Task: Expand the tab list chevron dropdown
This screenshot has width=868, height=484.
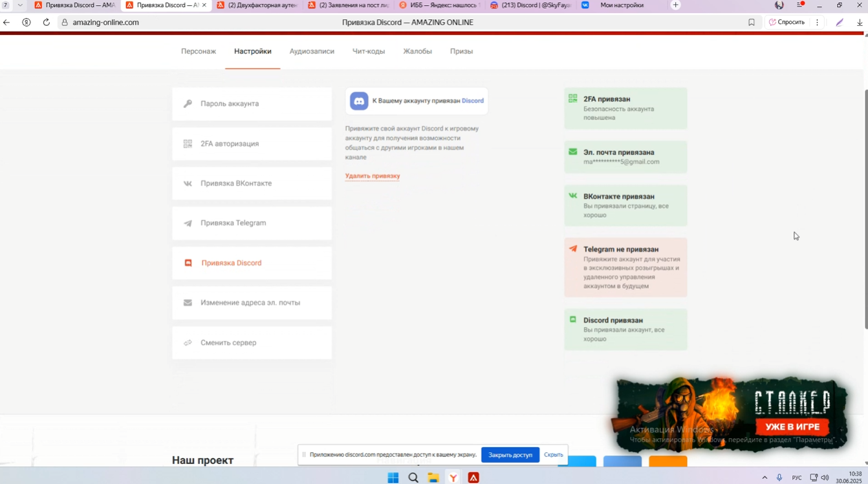Action: 20,5
